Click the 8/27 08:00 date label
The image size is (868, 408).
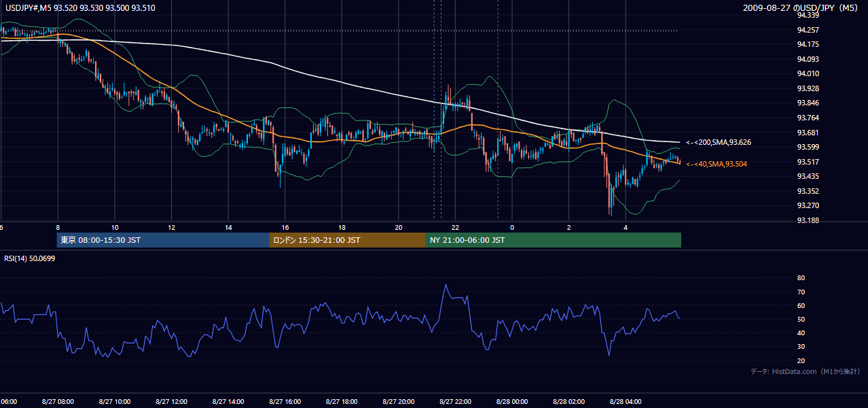[57, 401]
